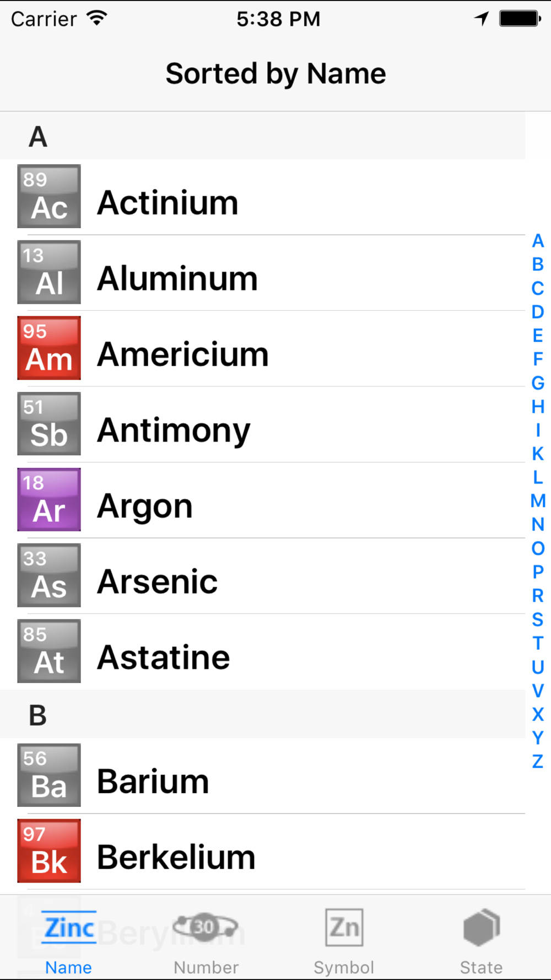The height and width of the screenshot is (980, 551).
Task: Switch to the Symbol sorting tab
Action: click(x=344, y=942)
